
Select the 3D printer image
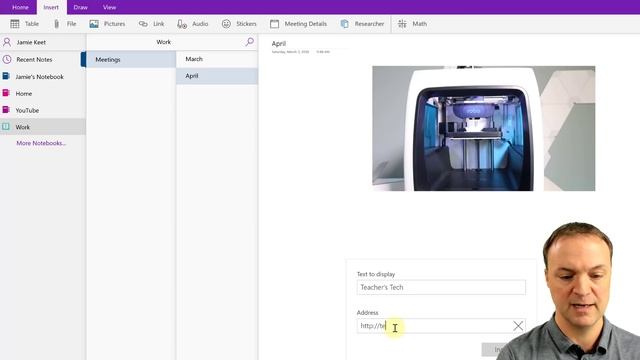tap(483, 128)
